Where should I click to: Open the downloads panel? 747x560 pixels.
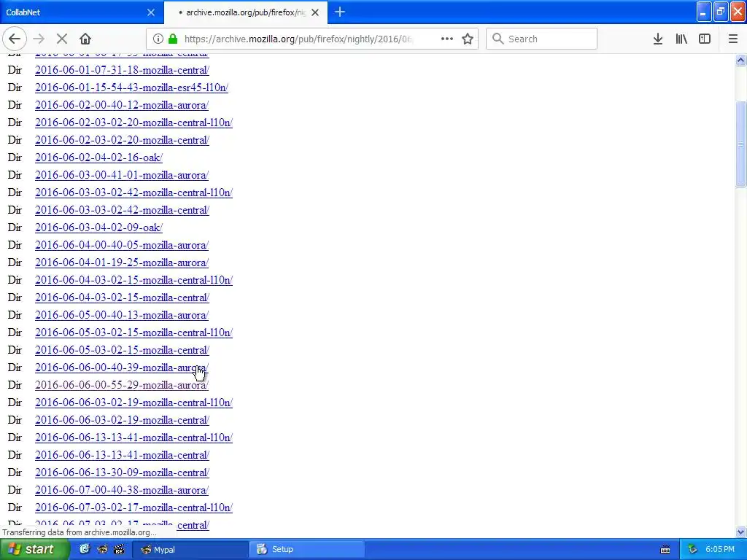click(658, 39)
